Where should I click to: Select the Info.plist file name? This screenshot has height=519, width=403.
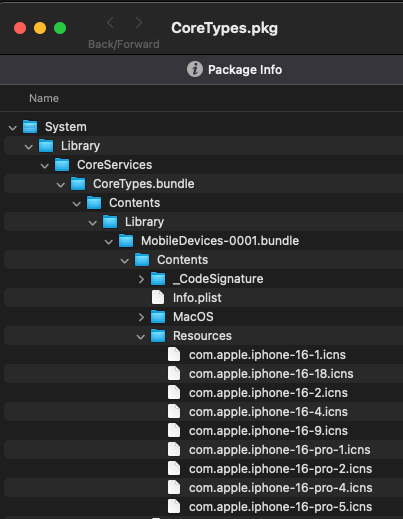tap(197, 298)
